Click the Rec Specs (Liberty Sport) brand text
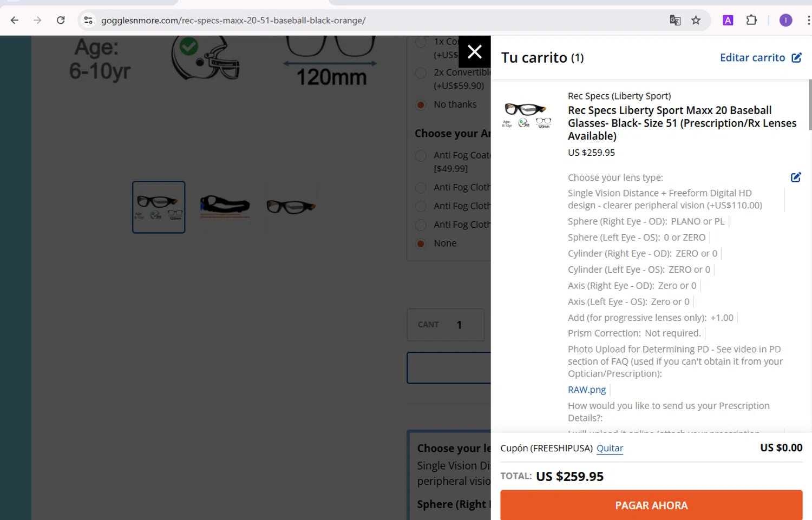 [x=619, y=96]
